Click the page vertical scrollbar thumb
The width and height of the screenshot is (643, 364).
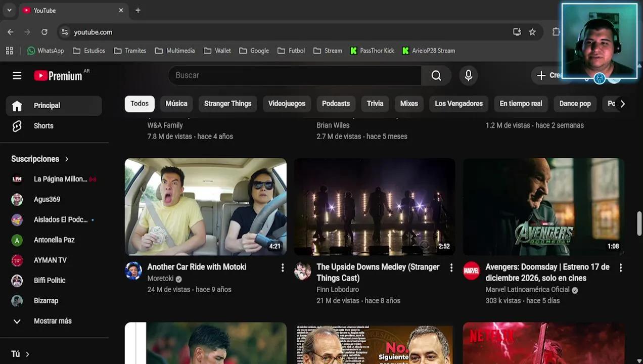(x=639, y=224)
